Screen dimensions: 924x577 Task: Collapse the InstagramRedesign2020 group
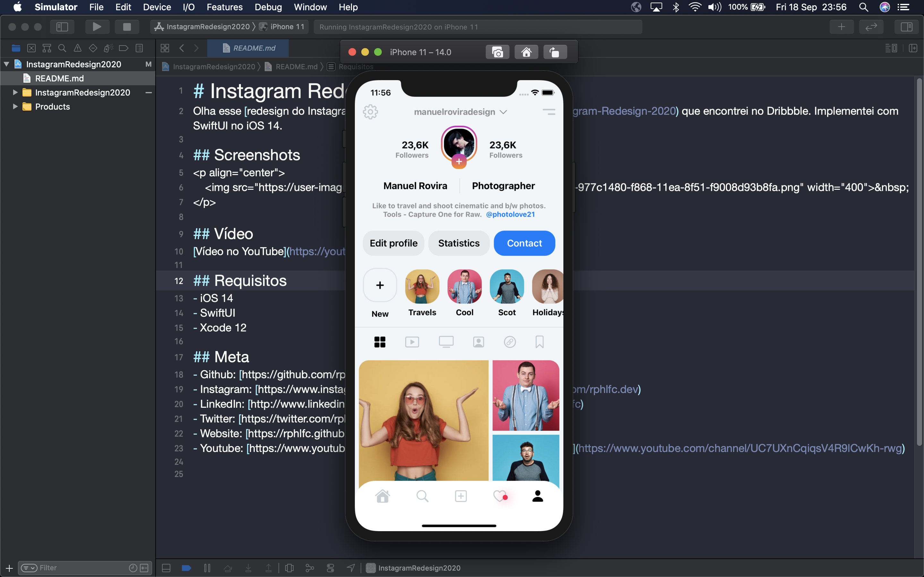(x=6, y=64)
